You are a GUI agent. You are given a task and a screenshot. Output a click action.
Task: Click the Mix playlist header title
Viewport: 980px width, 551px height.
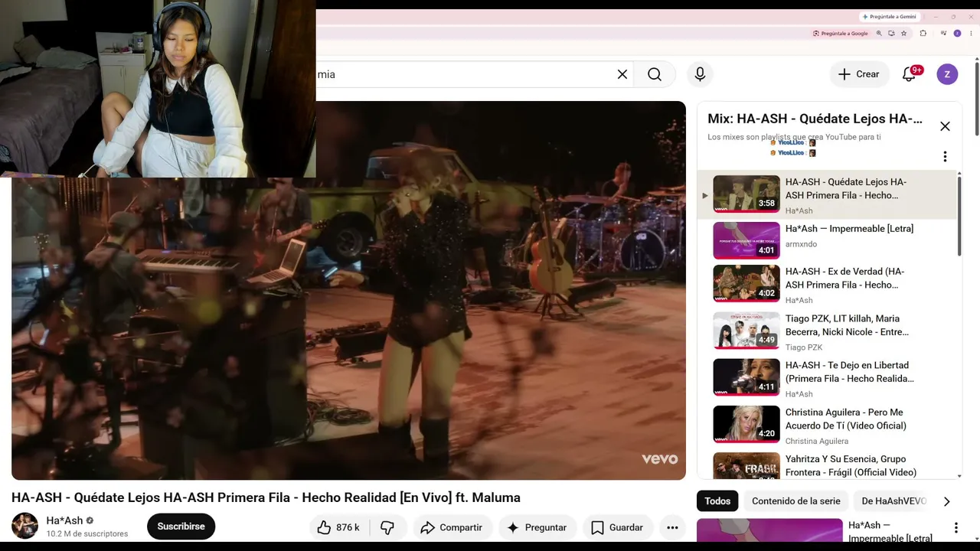(x=815, y=119)
